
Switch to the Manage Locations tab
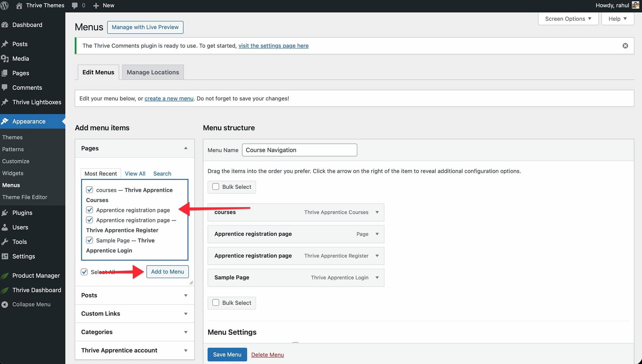tap(153, 72)
